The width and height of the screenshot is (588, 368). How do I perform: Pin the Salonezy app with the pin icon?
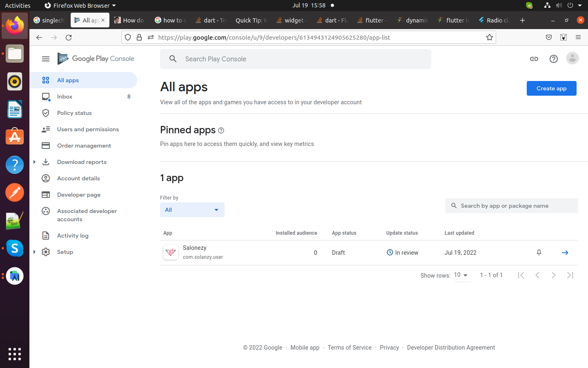click(x=539, y=253)
